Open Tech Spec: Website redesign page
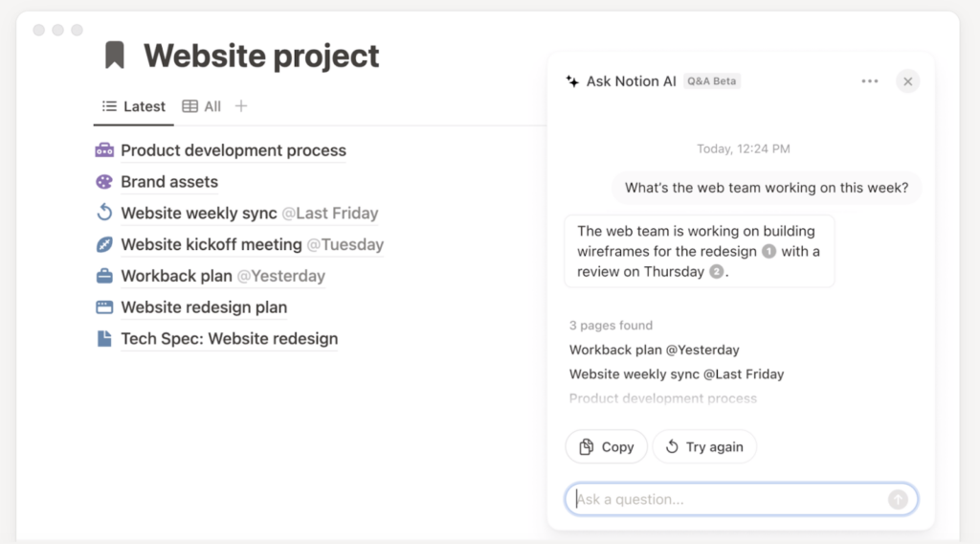980x544 pixels. pos(230,338)
